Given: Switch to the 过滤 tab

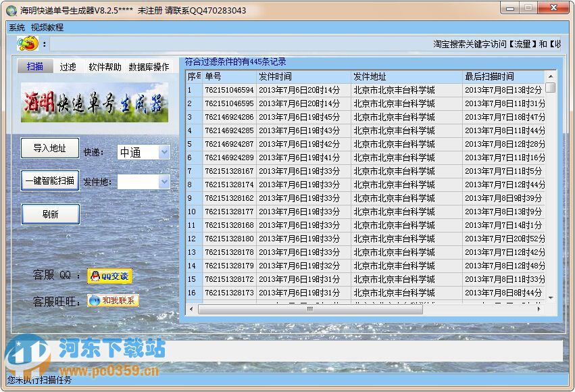Looking at the screenshot, I should click(68, 67).
